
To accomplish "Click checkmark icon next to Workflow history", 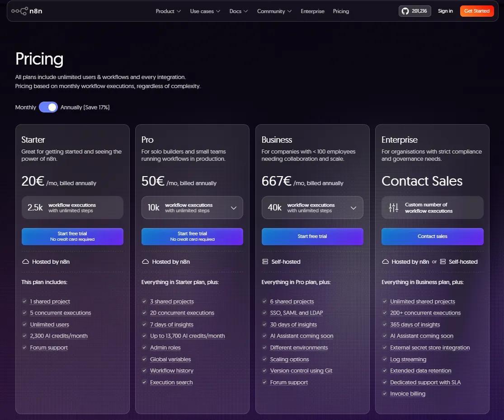I will tap(144, 371).
